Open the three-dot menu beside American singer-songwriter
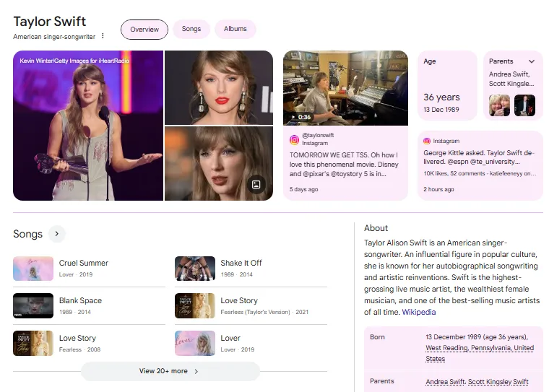549x392 pixels. (103, 35)
